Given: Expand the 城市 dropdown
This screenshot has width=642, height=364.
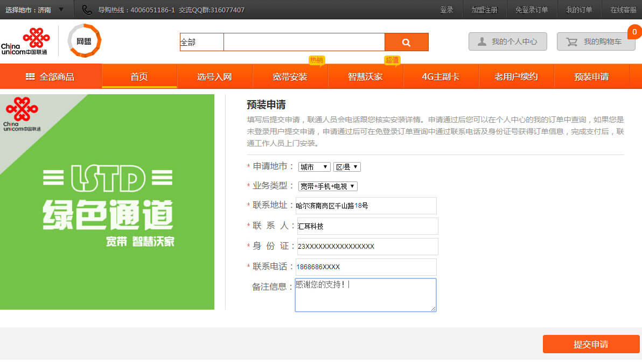Looking at the screenshot, I should click(314, 167).
